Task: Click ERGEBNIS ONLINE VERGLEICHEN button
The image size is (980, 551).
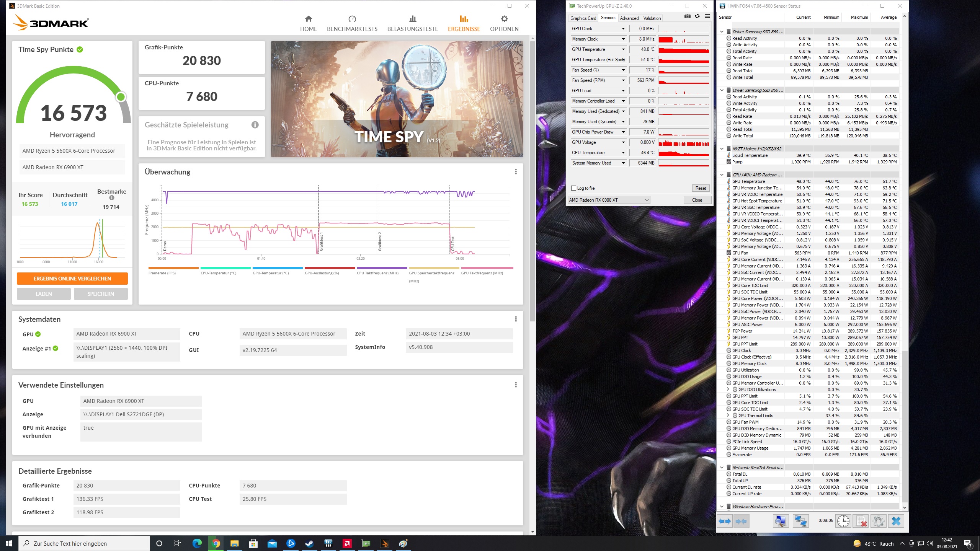Action: coord(72,279)
